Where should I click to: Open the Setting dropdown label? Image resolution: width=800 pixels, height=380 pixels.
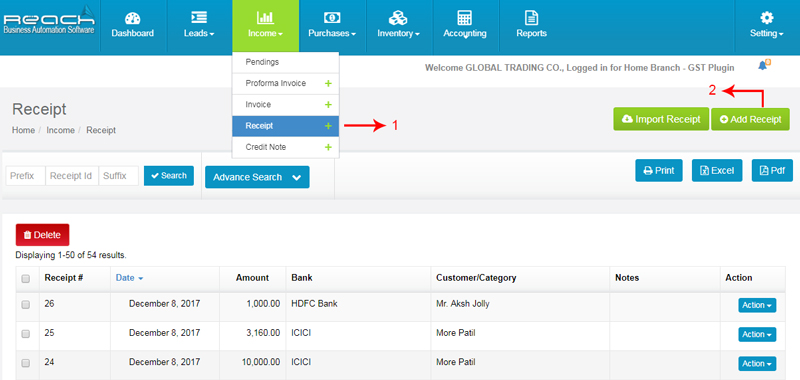[766, 34]
